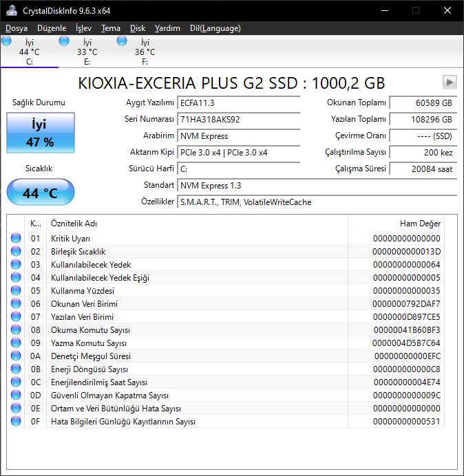Select raw value 000000000013D

tap(407, 252)
